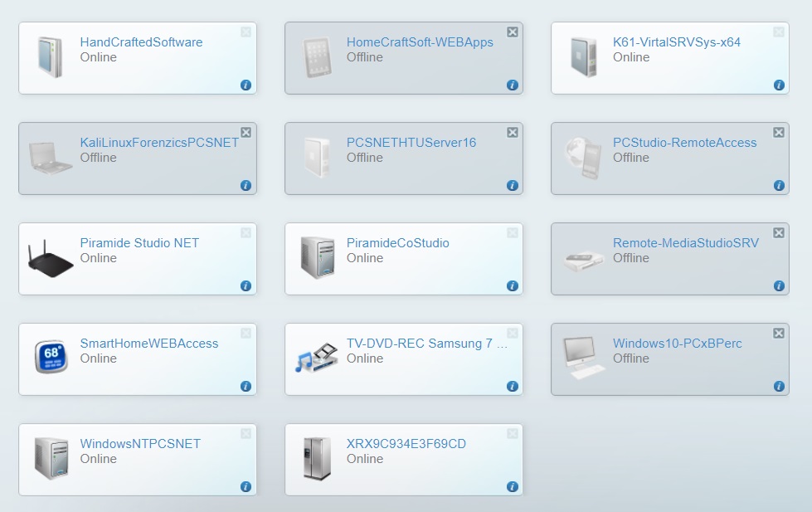The image size is (812, 512).
Task: Open info for Windows10-PCxBPerc device
Action: (x=779, y=386)
